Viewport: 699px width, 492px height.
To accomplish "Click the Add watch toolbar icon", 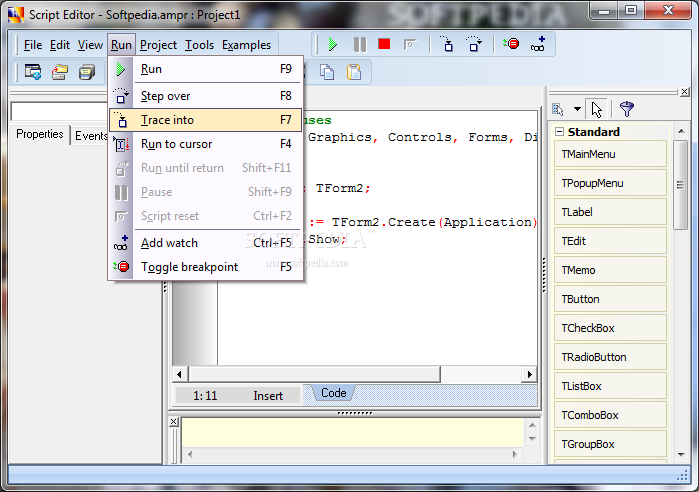I will (x=538, y=44).
